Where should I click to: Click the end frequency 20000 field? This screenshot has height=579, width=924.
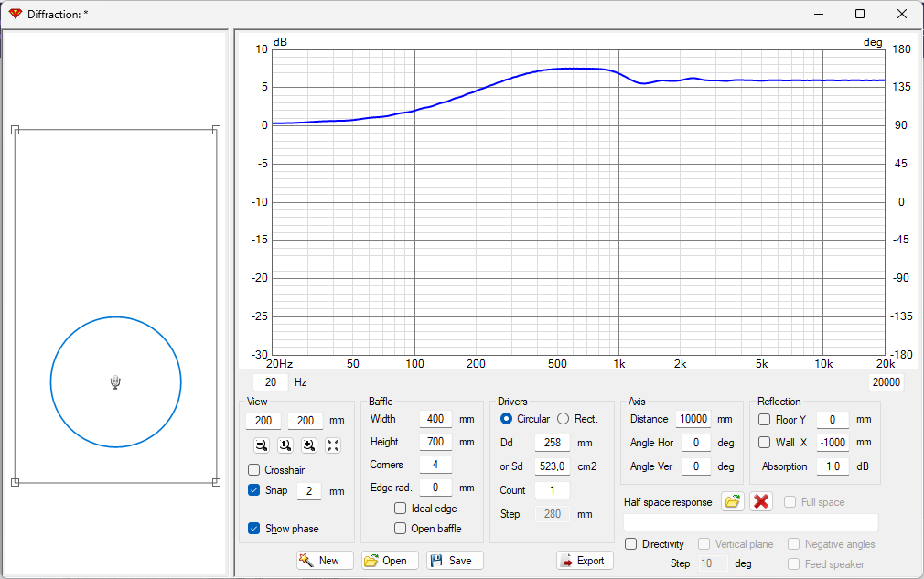tap(886, 382)
